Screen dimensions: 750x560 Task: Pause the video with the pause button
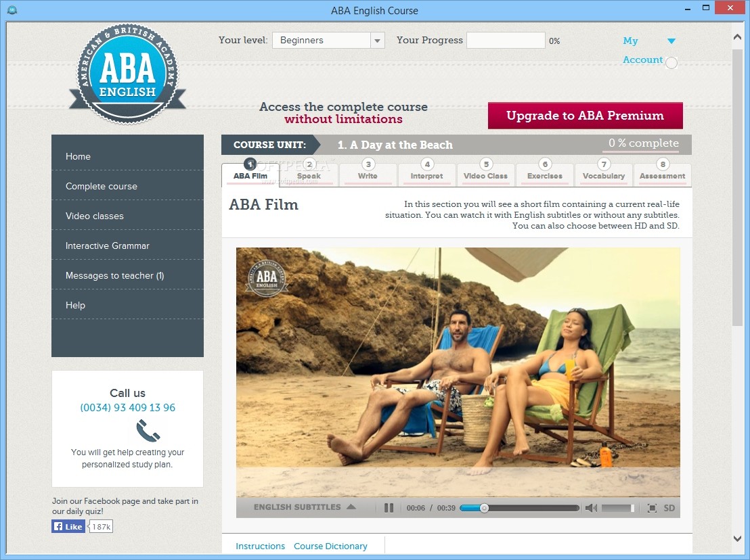[389, 508]
